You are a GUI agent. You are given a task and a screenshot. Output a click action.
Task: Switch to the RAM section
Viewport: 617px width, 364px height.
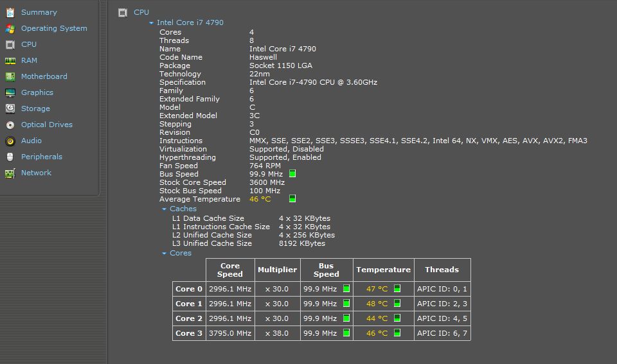29,60
